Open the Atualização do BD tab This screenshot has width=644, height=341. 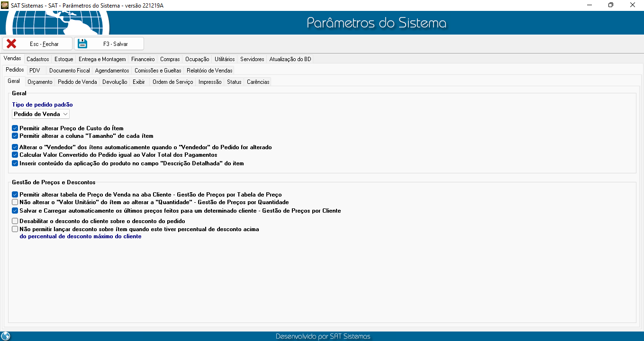(290, 59)
